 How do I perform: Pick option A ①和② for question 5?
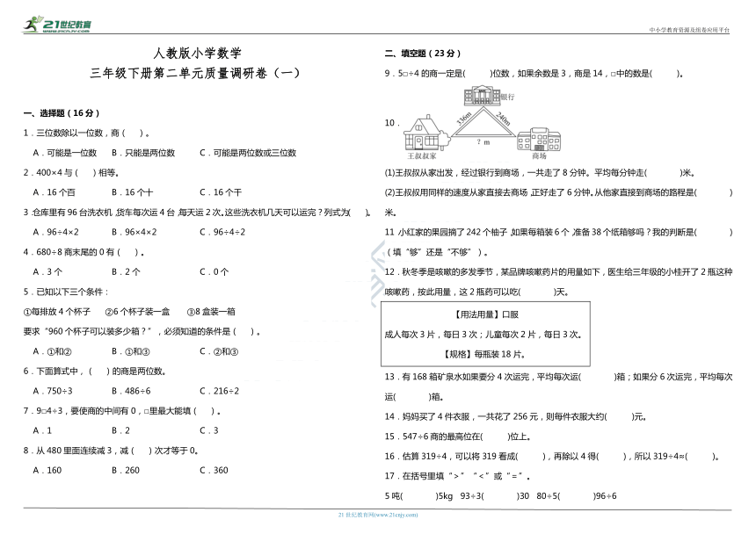52,351
